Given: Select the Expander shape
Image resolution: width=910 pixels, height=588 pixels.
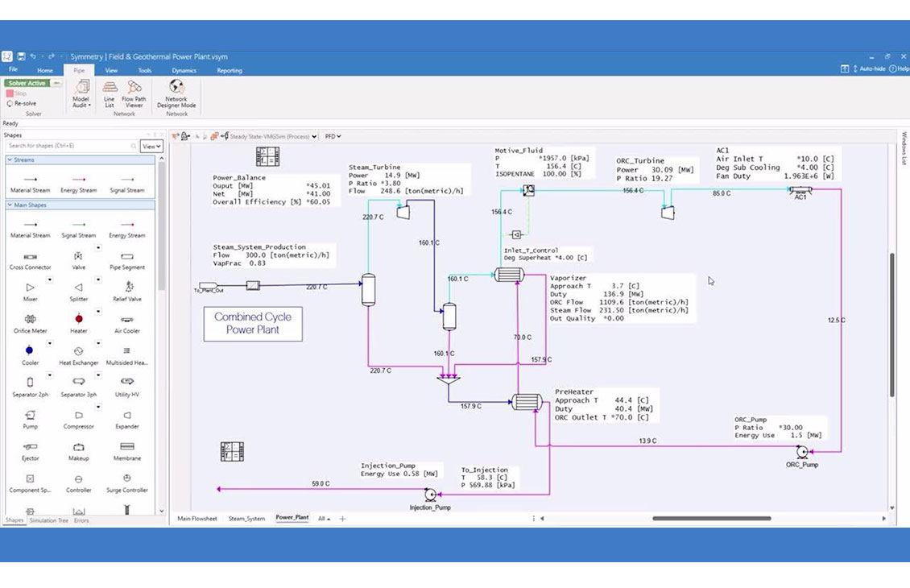Looking at the screenshot, I should pos(127,419).
